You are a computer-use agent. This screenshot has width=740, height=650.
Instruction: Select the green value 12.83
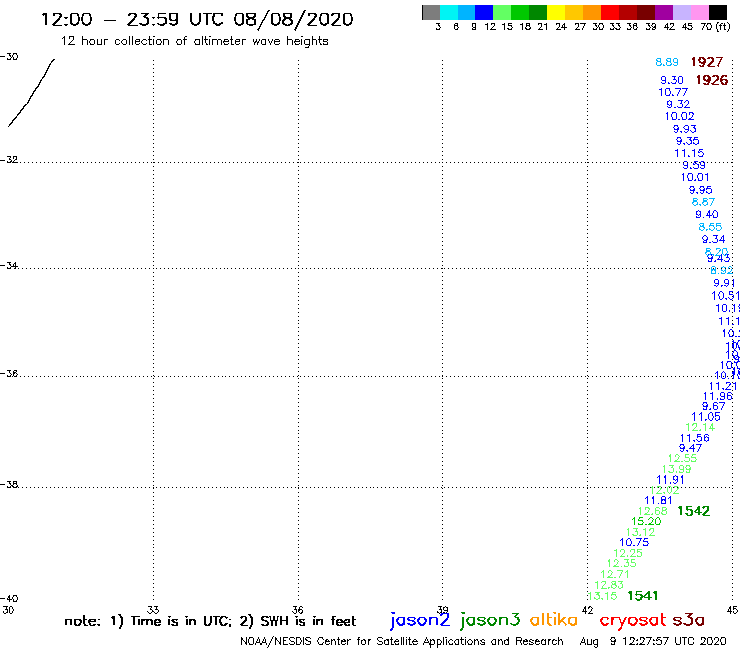[x=609, y=585]
